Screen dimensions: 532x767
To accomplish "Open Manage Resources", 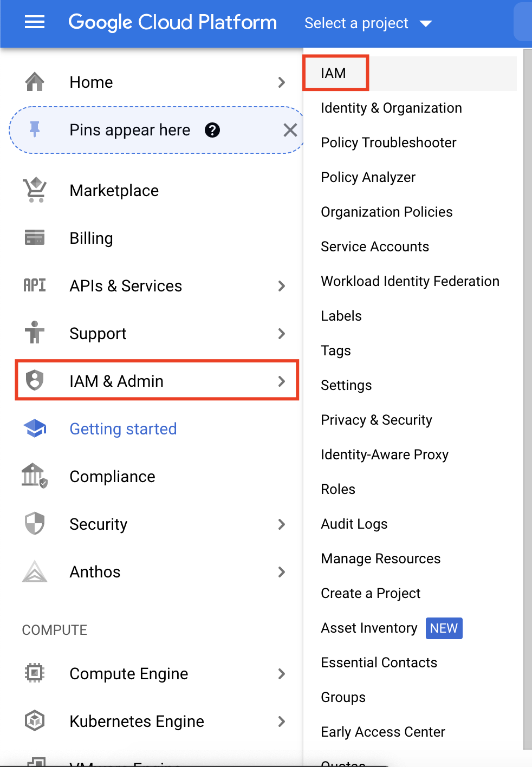I will tap(380, 558).
